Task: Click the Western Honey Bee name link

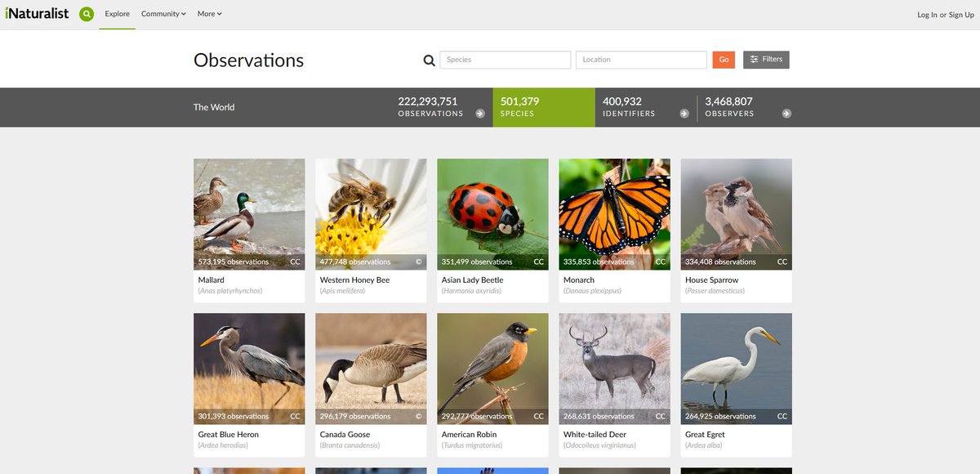Action: pos(354,280)
